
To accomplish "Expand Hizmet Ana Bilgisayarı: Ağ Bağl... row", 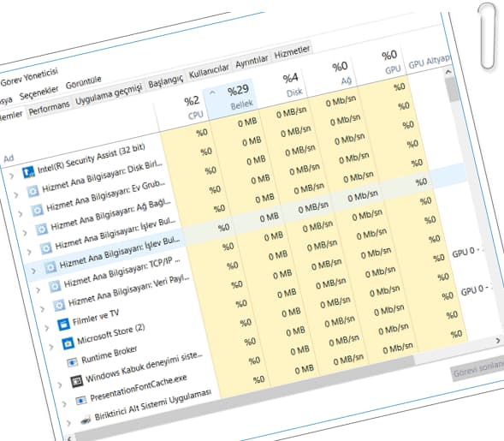I will pyautogui.click(x=25, y=233).
